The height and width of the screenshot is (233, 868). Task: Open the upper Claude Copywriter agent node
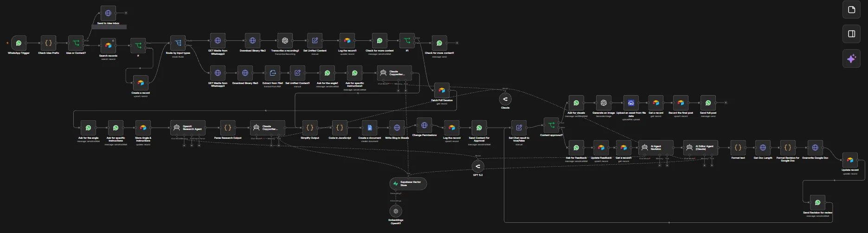(x=394, y=73)
